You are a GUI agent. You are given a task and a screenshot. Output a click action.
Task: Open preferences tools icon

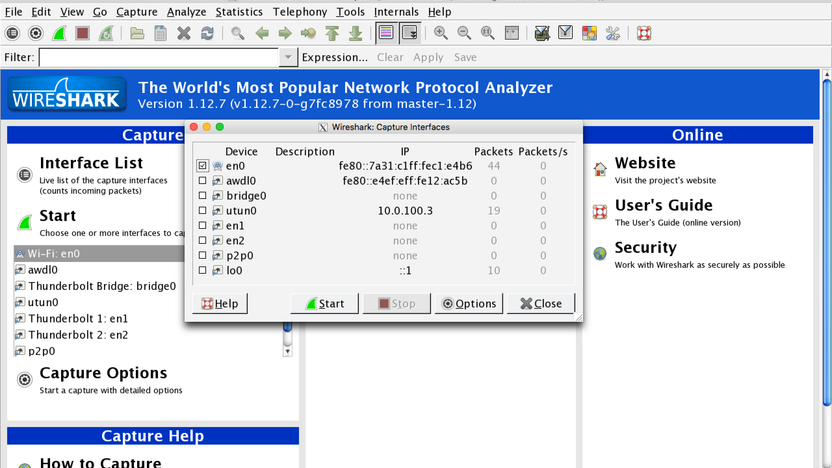[613, 33]
